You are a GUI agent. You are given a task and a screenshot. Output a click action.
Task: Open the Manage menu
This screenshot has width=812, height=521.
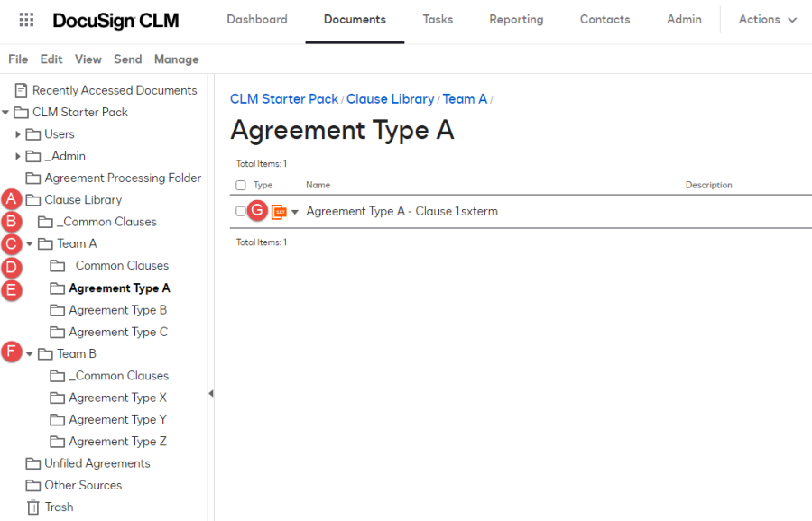pyautogui.click(x=176, y=59)
